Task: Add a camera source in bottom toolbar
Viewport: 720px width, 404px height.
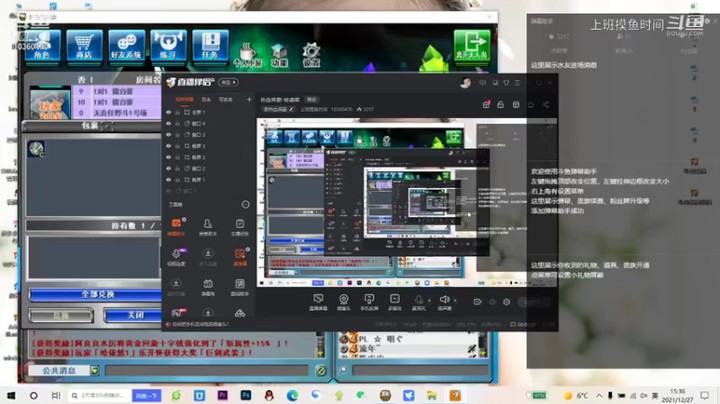Action: coord(343,302)
